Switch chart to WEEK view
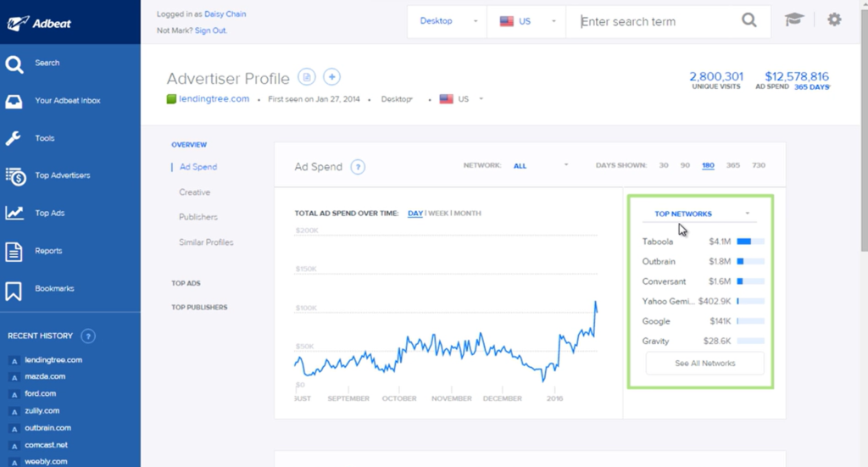 [438, 213]
